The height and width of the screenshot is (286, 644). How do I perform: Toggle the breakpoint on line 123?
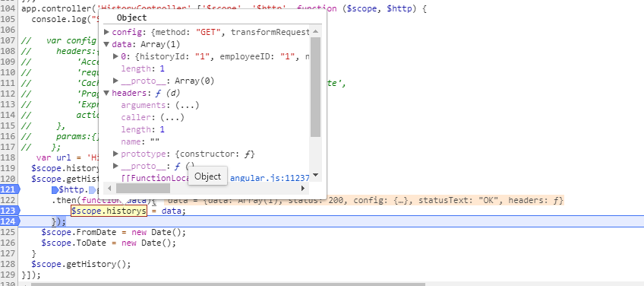10,211
